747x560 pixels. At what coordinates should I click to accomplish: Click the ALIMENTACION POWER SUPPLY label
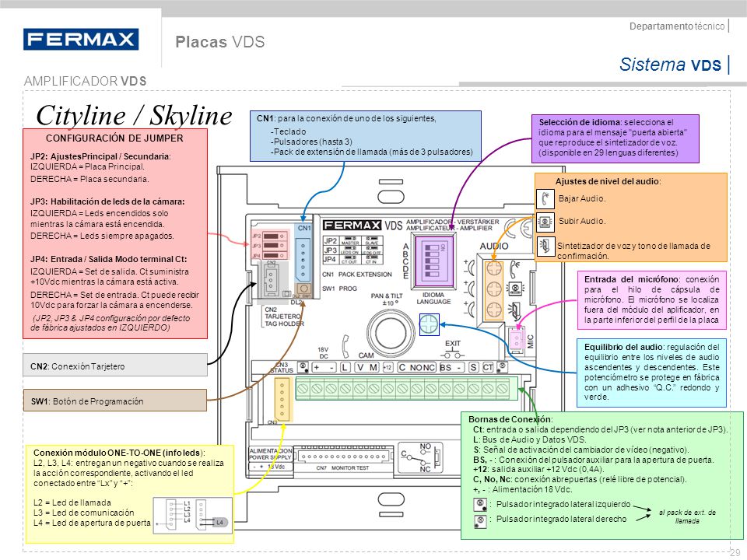pos(270,453)
